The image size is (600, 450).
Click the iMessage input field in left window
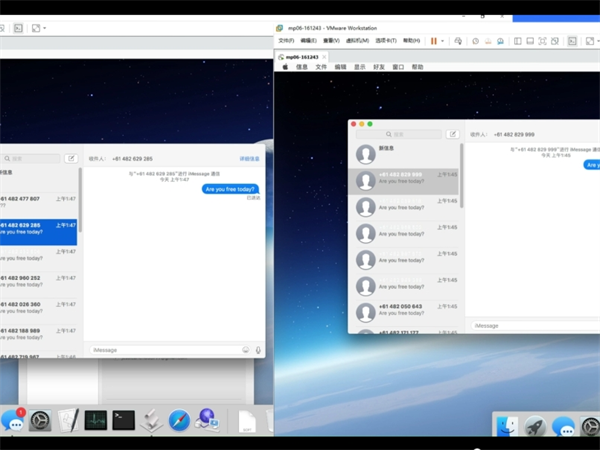pos(165,350)
